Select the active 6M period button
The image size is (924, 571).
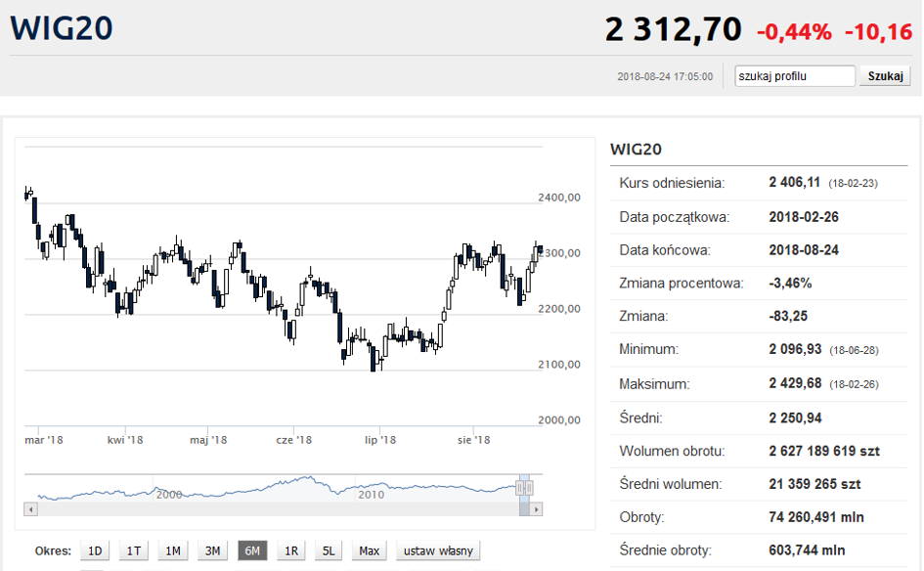click(x=252, y=551)
